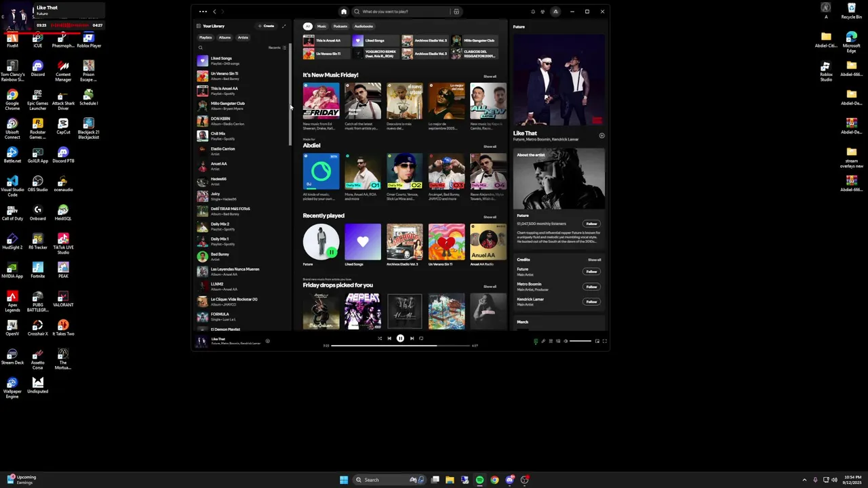Image resolution: width=868 pixels, height=488 pixels.
Task: Select the Music filter tab
Action: 321,26
